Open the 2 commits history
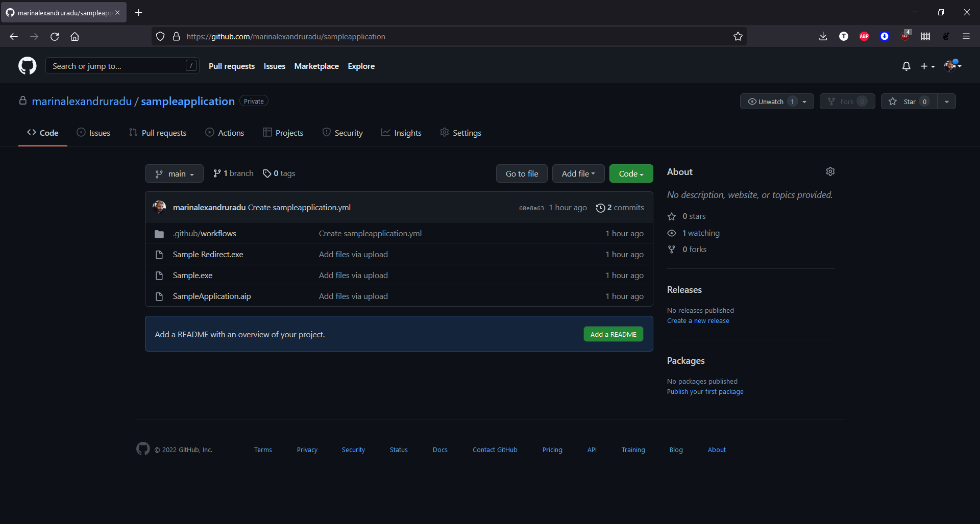 tap(620, 208)
